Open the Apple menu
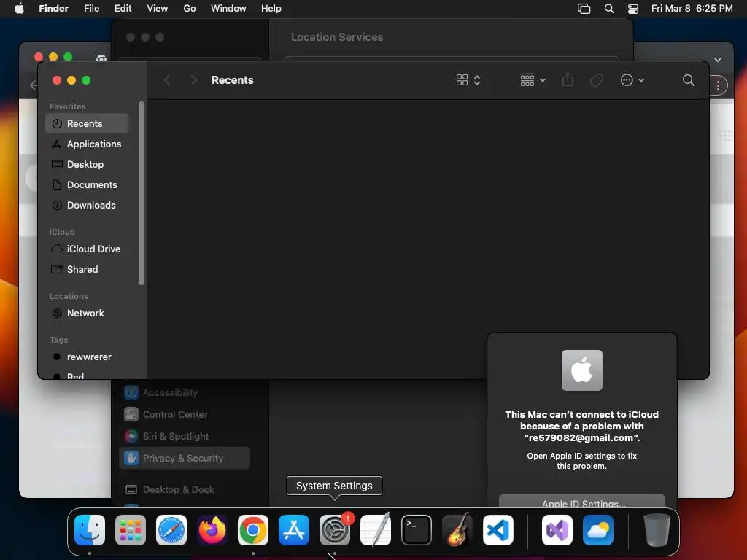This screenshot has width=747, height=560. click(19, 8)
